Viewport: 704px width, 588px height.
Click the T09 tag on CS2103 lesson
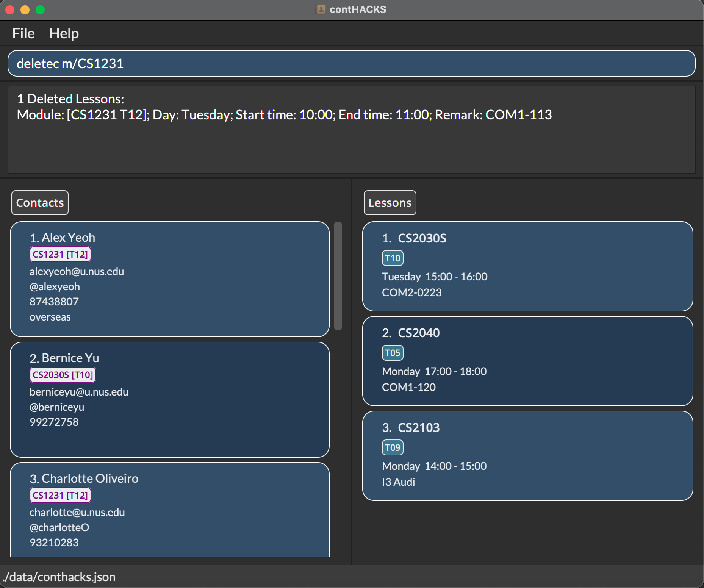tap(393, 447)
